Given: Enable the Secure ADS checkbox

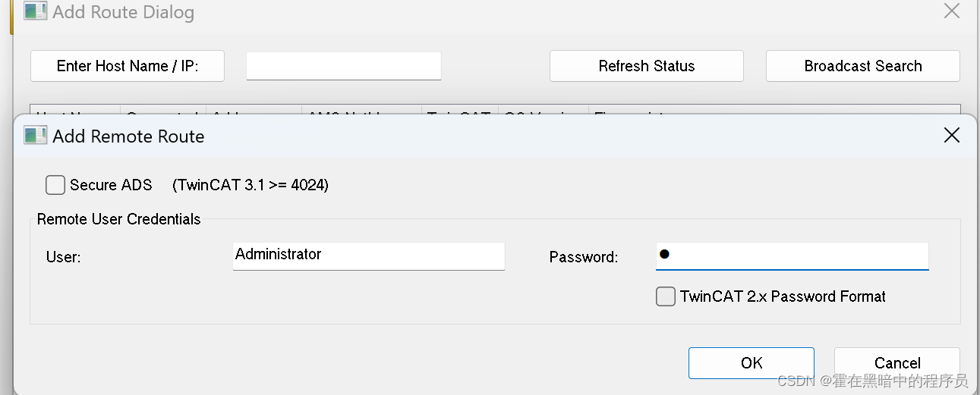Looking at the screenshot, I should pos(55,185).
